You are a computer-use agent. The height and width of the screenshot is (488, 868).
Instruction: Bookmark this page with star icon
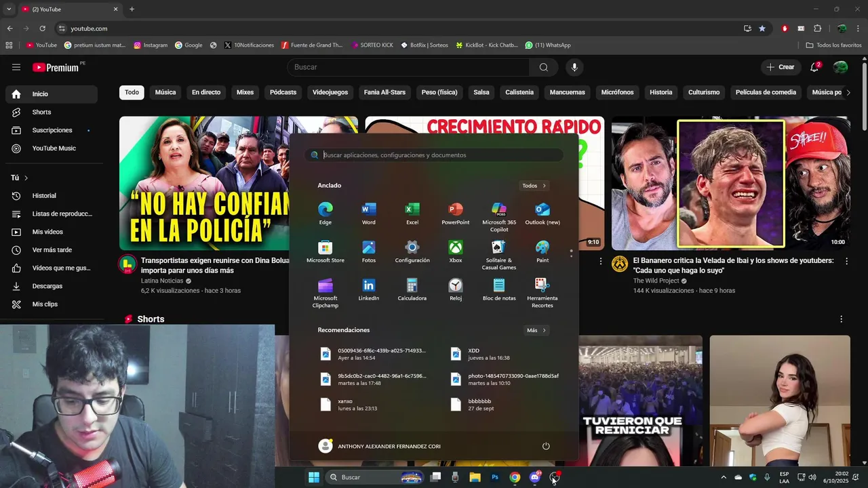click(x=762, y=28)
